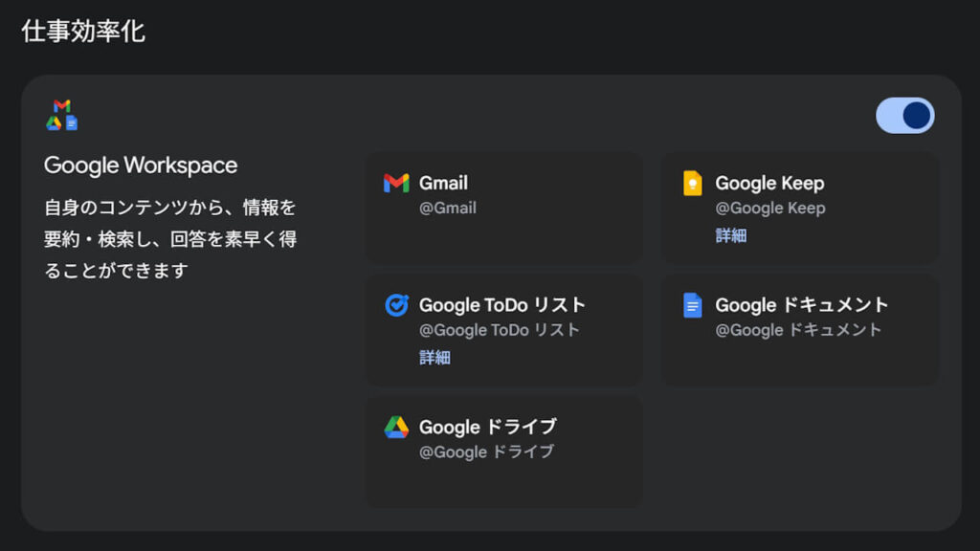Click the Google Workspace combined logo icon

point(62,115)
